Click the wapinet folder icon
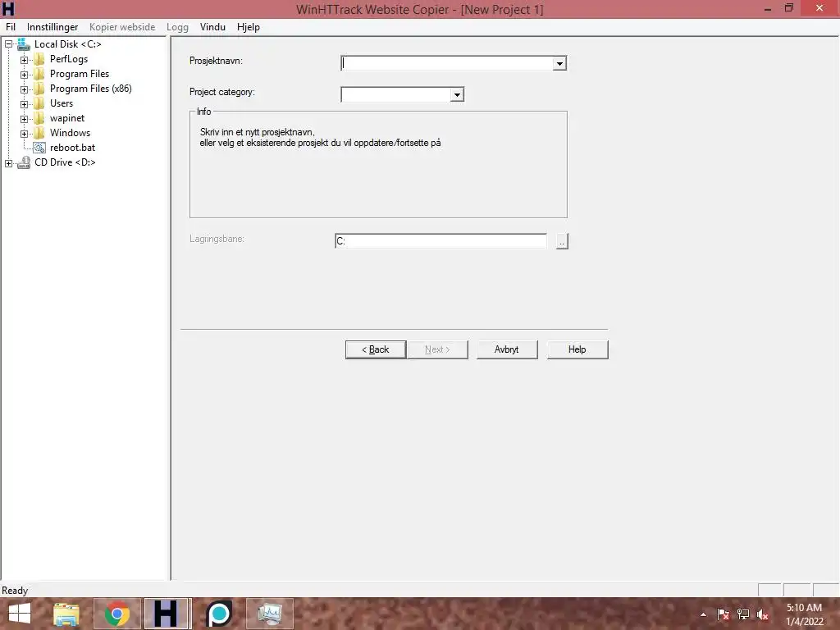The image size is (840, 630). pyautogui.click(x=39, y=118)
